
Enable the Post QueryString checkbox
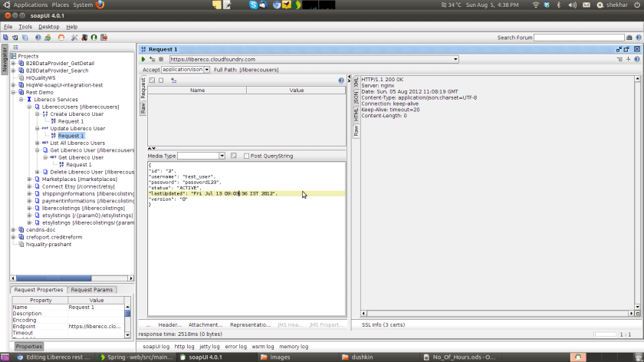(246, 156)
